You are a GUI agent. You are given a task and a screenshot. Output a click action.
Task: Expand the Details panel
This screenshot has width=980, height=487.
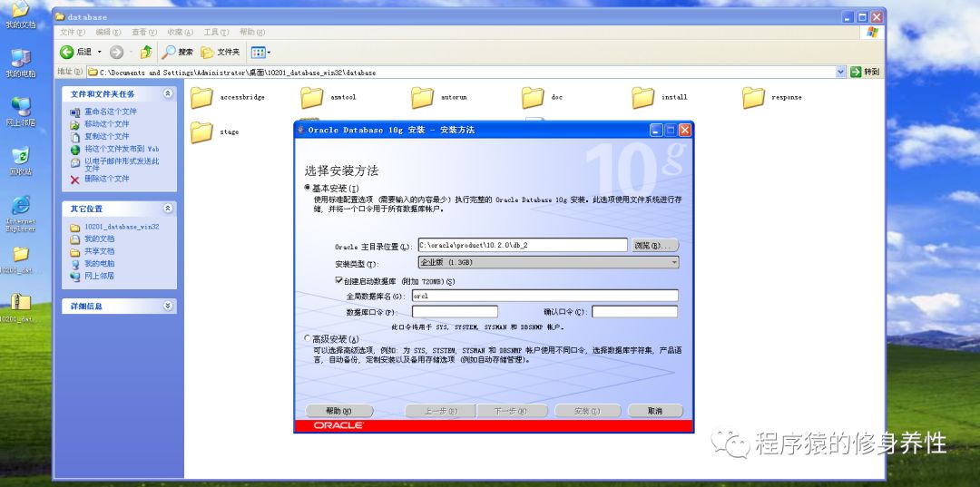pos(168,306)
